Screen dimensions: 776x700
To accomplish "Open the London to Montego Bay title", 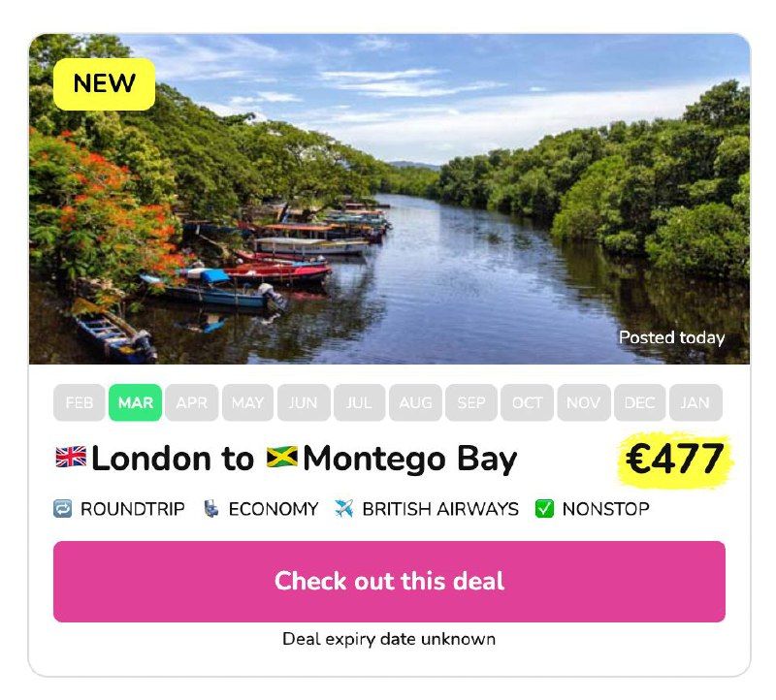I will coord(286,459).
